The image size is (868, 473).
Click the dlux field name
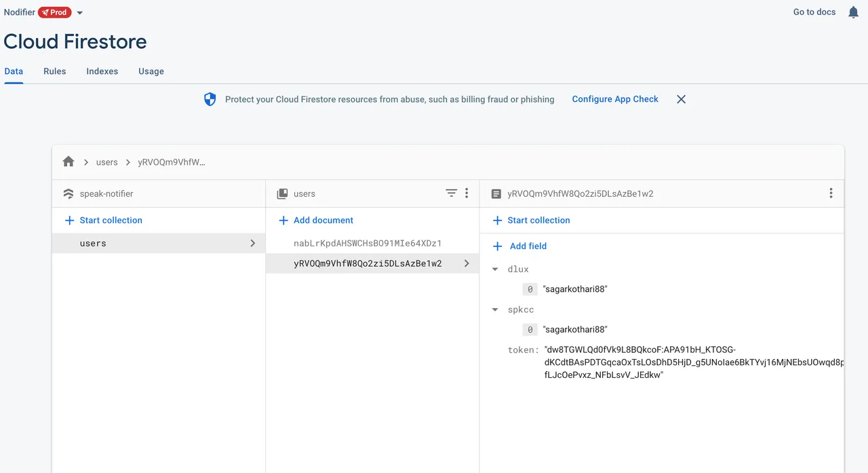pos(518,269)
